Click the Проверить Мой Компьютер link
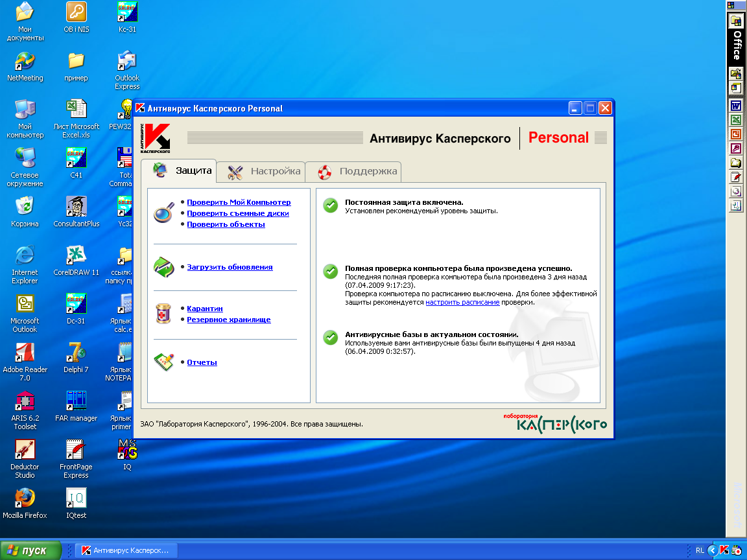Screen dimensions: 747x560 (239, 202)
